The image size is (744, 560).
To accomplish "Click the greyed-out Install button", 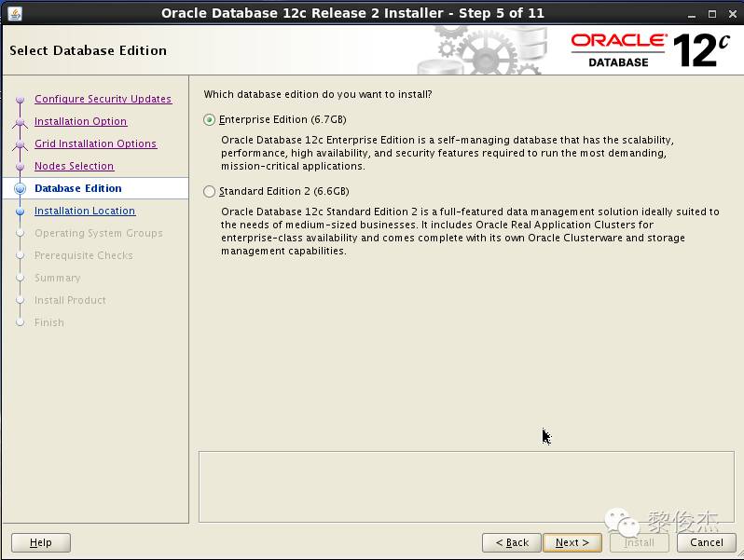I will point(640,542).
